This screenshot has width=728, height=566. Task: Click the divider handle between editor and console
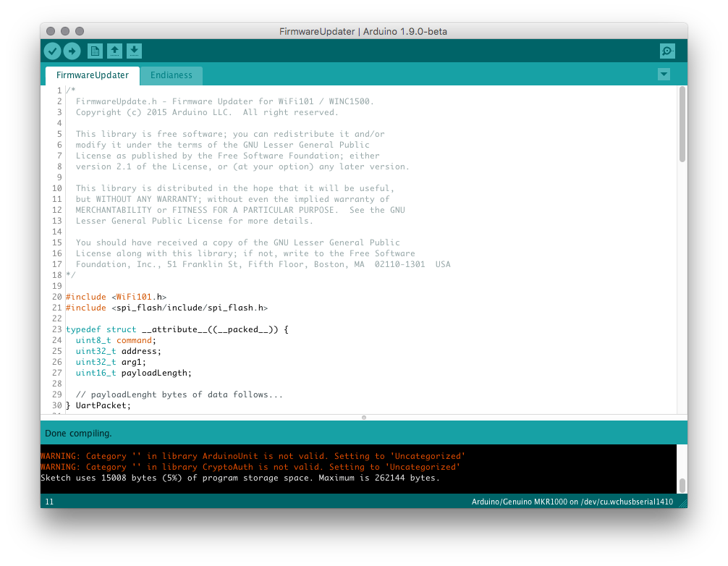364,417
